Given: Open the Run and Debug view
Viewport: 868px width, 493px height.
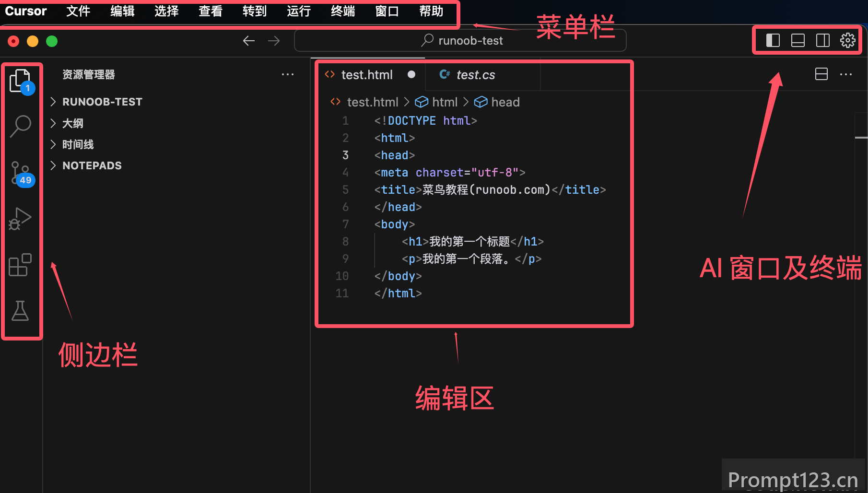Looking at the screenshot, I should coord(20,219).
